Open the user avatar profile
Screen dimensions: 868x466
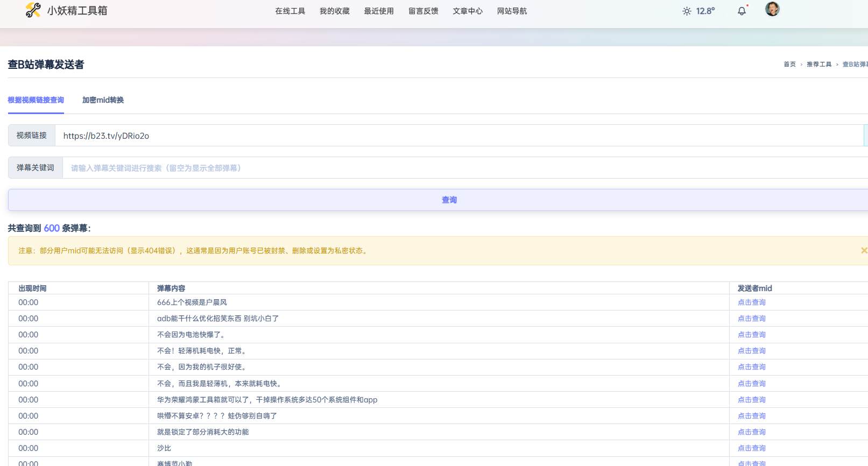pos(772,9)
